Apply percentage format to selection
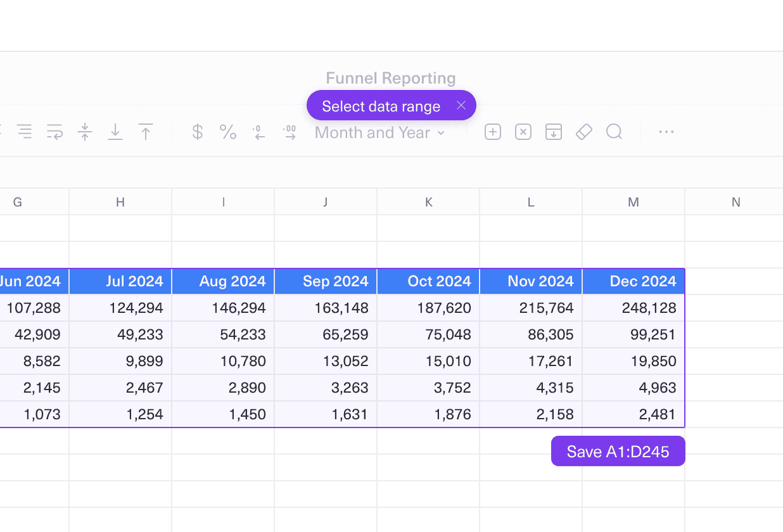Viewport: 783px width, 532px height. point(228,132)
